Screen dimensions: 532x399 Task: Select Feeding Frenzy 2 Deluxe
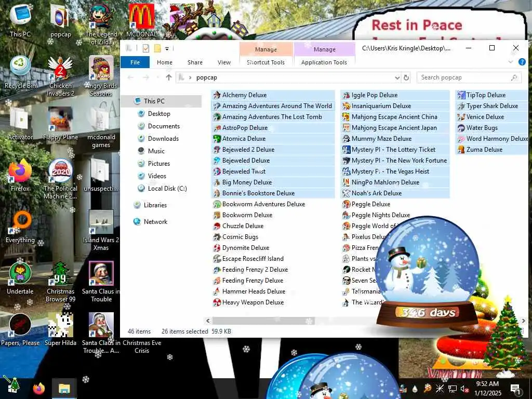250,270
